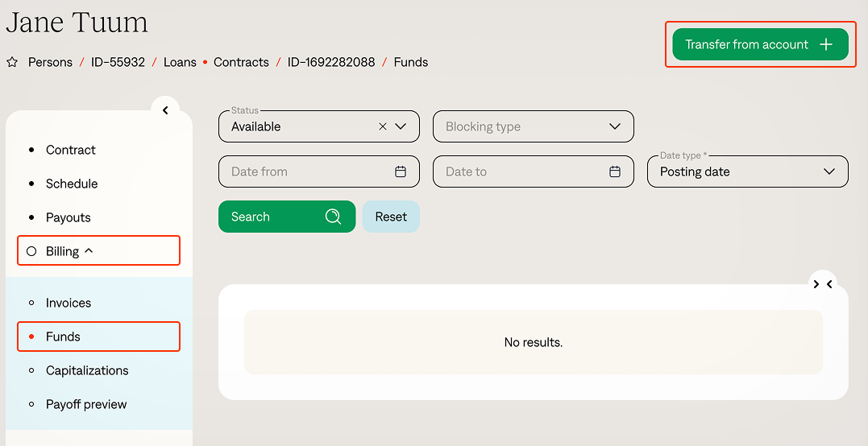Navigate to the ID-1692282088 breadcrumb link

point(331,62)
